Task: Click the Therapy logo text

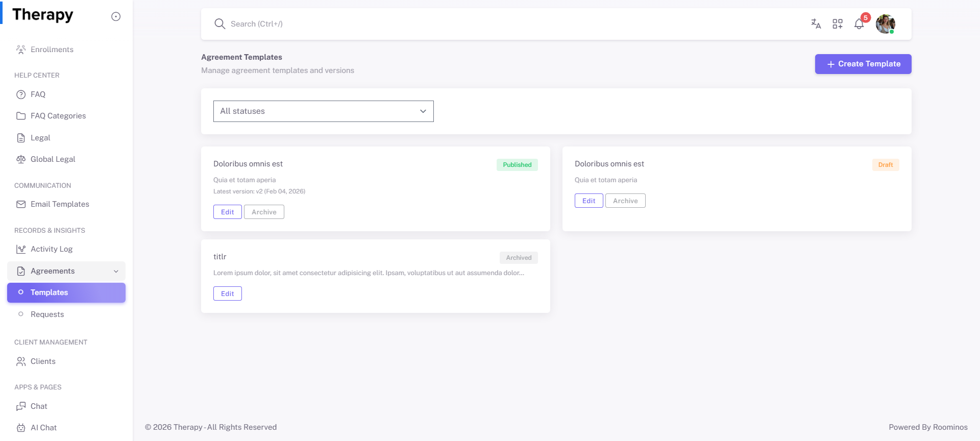Action: tap(43, 15)
